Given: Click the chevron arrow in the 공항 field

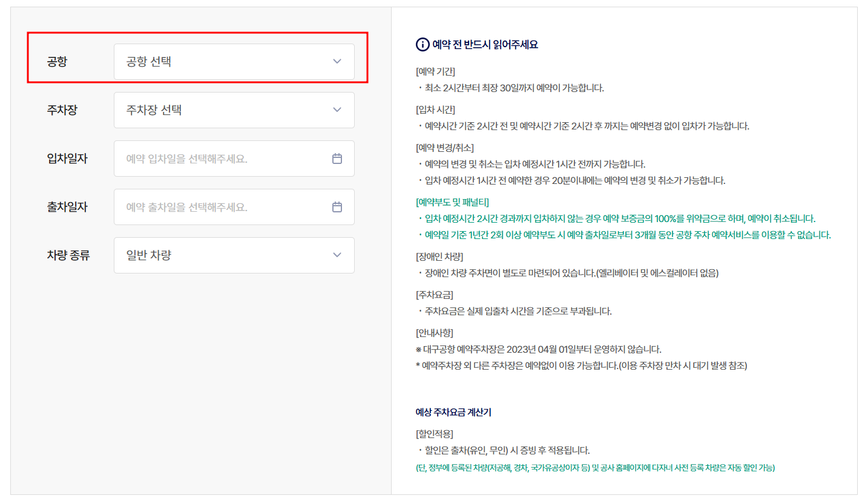Looking at the screenshot, I should 337,62.
